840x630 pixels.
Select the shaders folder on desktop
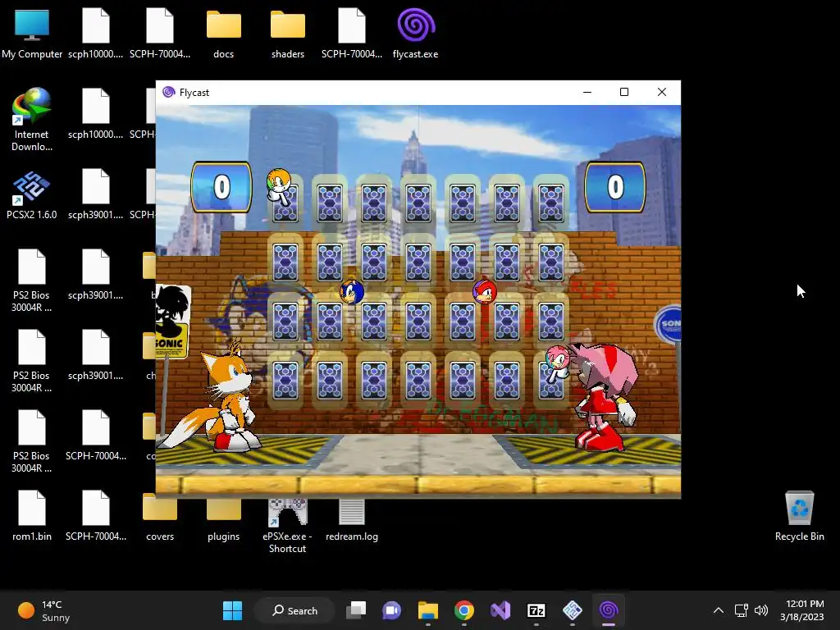[x=288, y=33]
